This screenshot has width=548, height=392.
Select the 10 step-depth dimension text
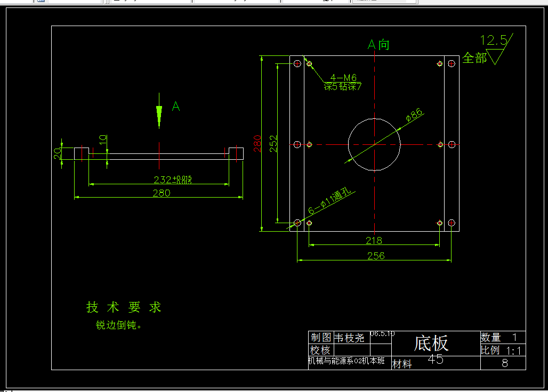(x=102, y=139)
